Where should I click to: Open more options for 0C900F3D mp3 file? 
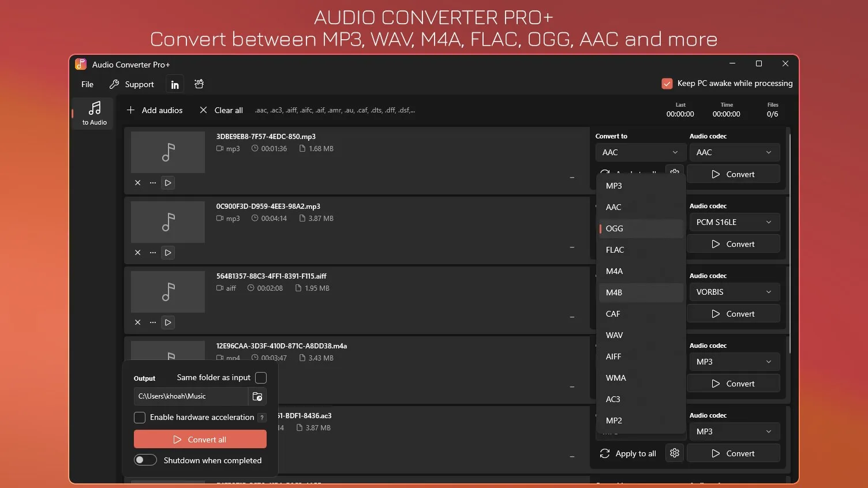click(153, 253)
